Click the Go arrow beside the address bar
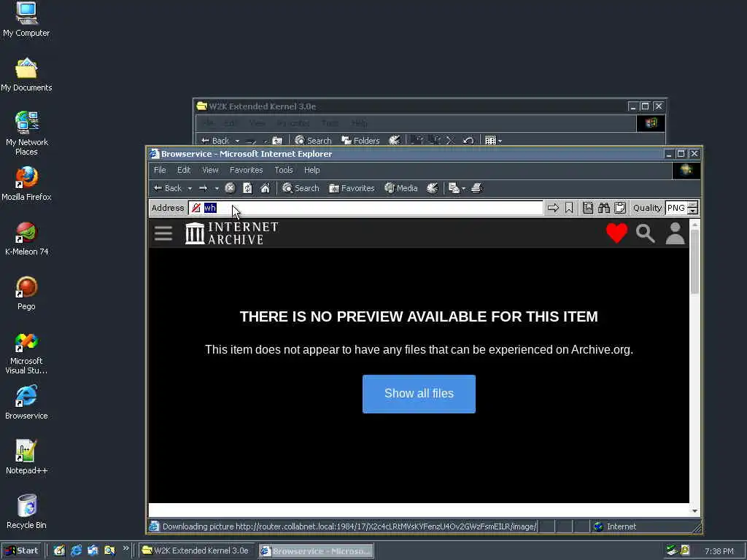Viewport: 747px width, 560px height. (x=553, y=208)
